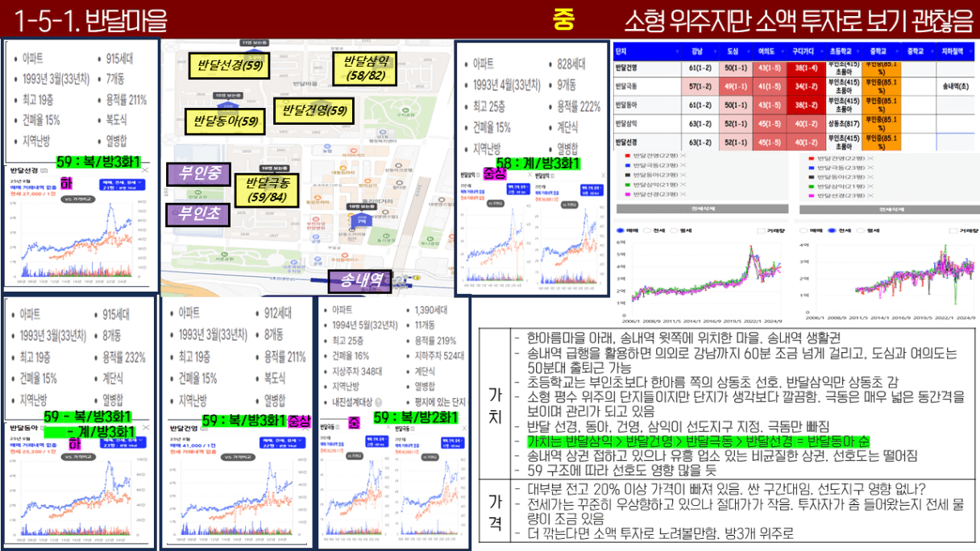Image resolution: width=980 pixels, height=551 pixels.
Task: Click the 15명 보는중 map marker
Action: pos(230,95)
